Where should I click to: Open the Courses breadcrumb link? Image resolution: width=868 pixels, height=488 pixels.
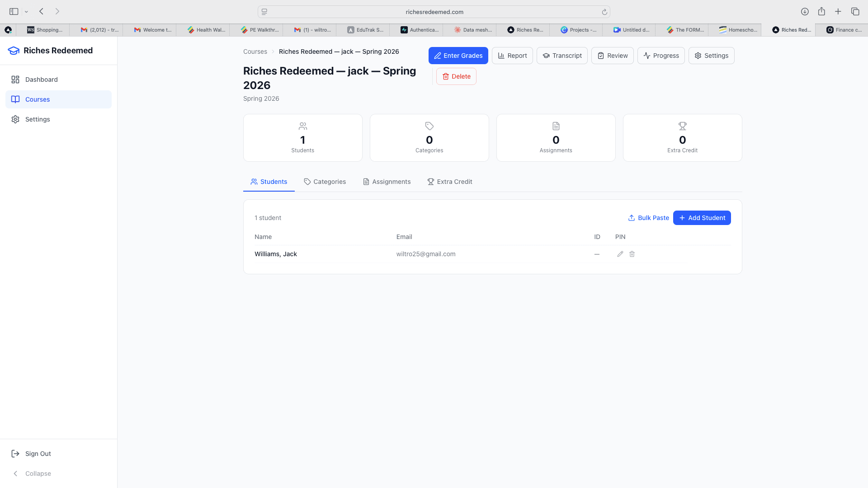[255, 52]
